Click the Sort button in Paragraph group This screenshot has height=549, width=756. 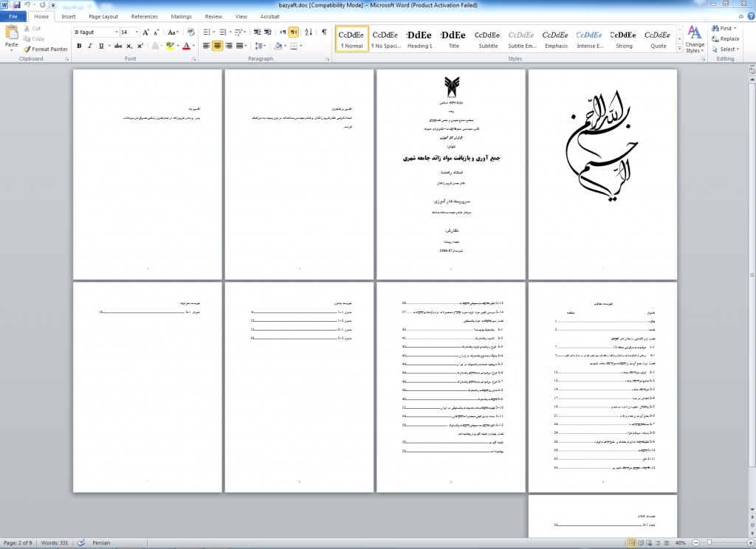coord(309,32)
